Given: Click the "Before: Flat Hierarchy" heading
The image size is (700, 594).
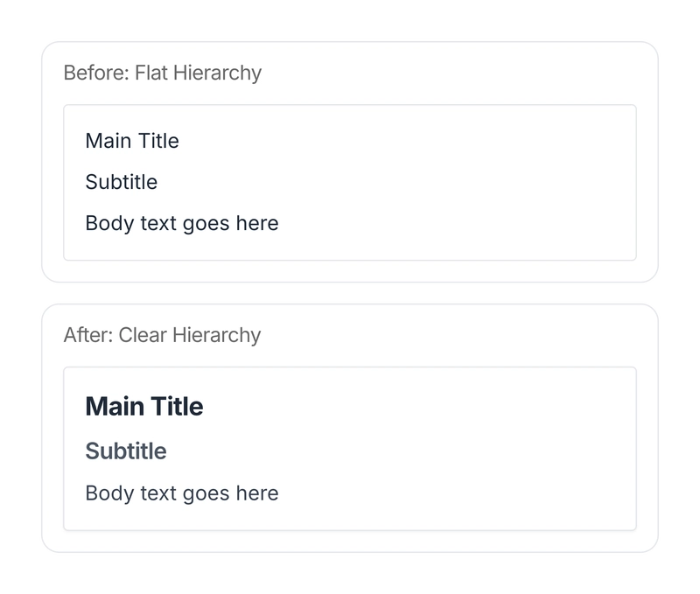Looking at the screenshot, I should 162,73.
